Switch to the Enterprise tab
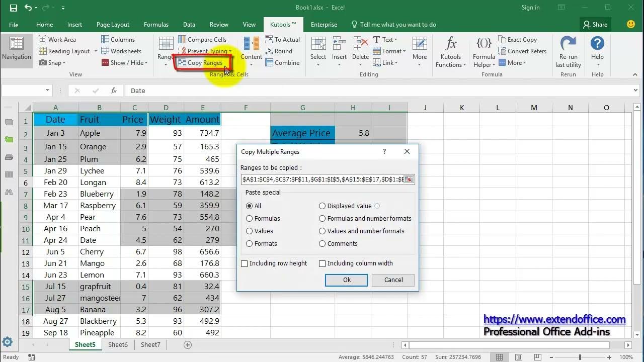The image size is (644, 362). (x=324, y=24)
